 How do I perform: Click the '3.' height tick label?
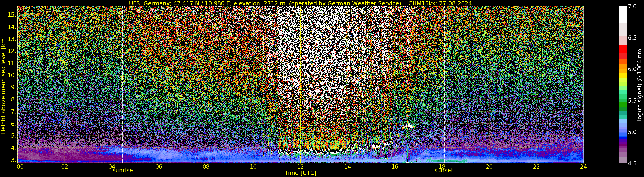tap(13, 160)
